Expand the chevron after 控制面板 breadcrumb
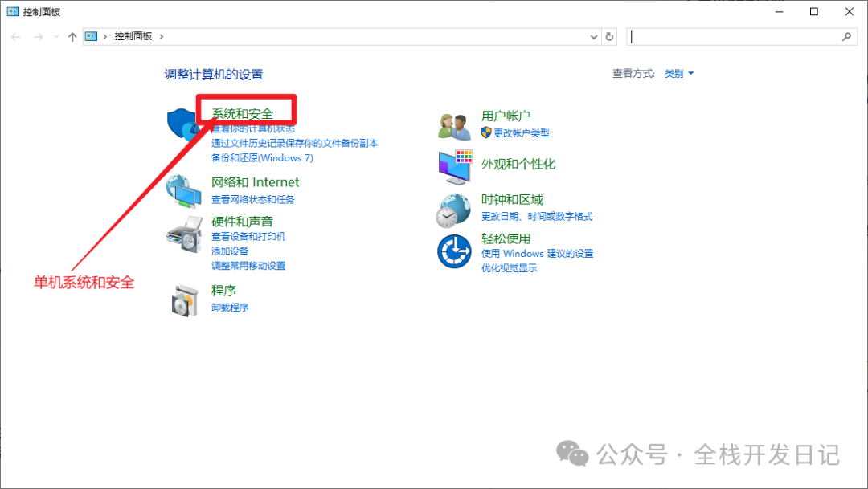This screenshot has width=868, height=489. pyautogui.click(x=162, y=36)
